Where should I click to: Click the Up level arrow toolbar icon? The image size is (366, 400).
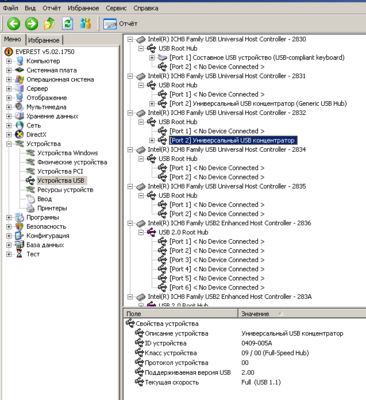point(49,24)
